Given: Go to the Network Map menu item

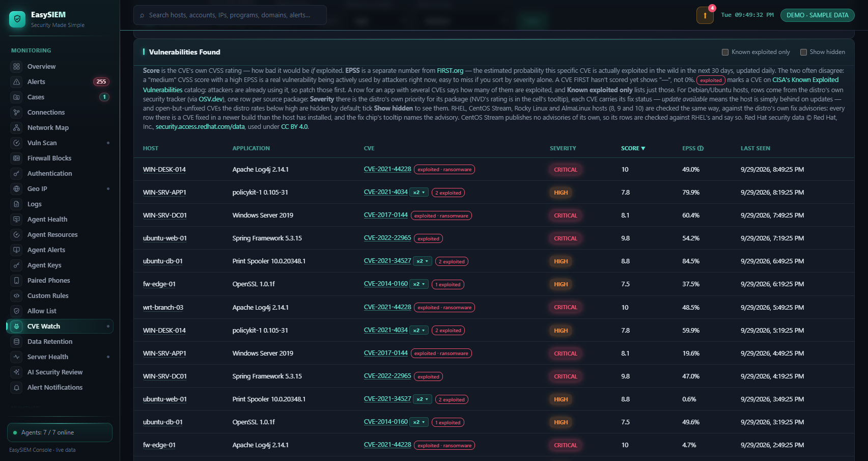Looking at the screenshot, I should [60, 128].
